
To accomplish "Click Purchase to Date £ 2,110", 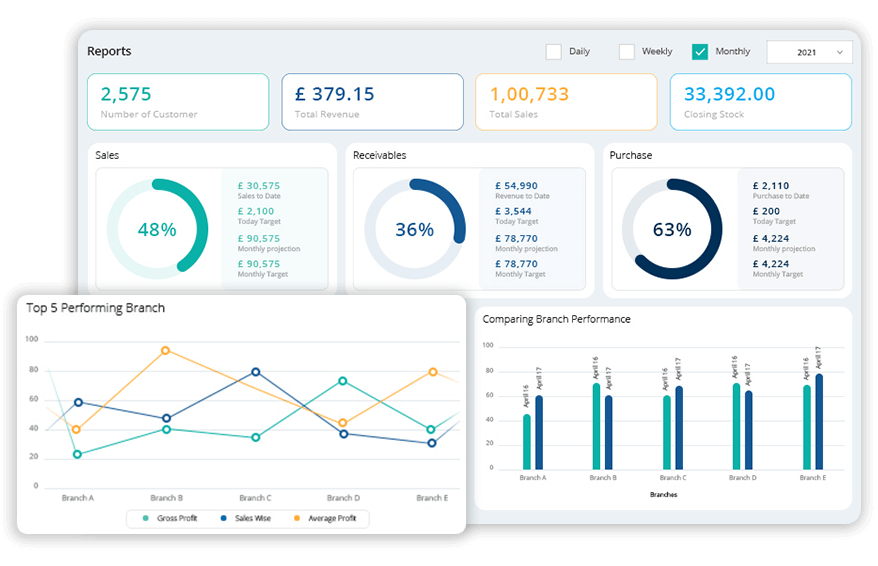I will [771, 186].
